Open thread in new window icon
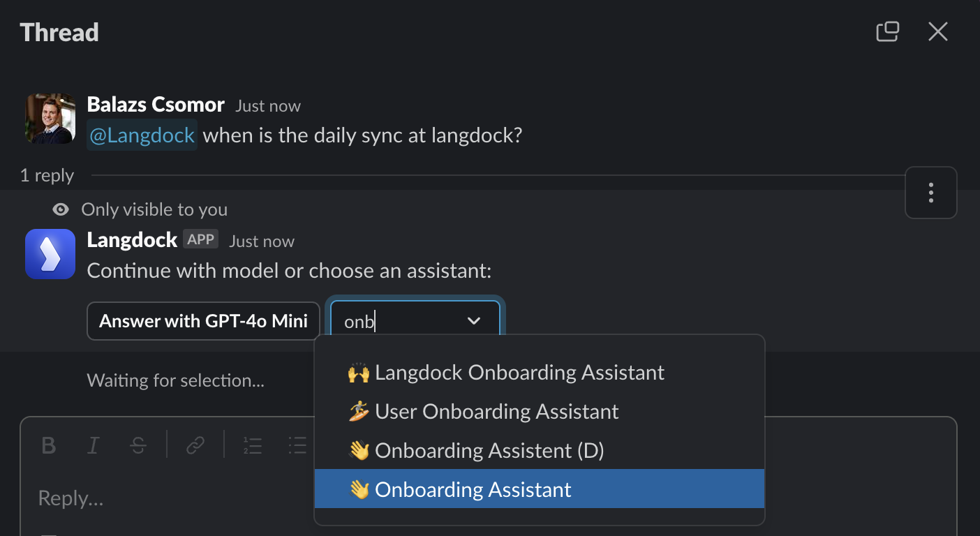 (887, 31)
